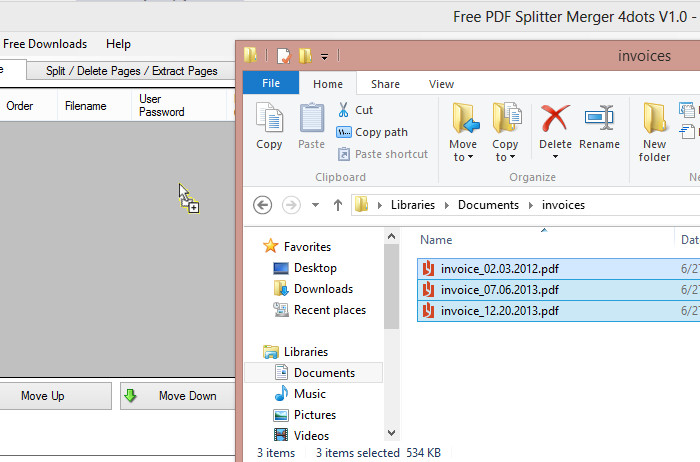The height and width of the screenshot is (462, 700).
Task: Select Recent places in Favorites
Action: [x=329, y=310]
